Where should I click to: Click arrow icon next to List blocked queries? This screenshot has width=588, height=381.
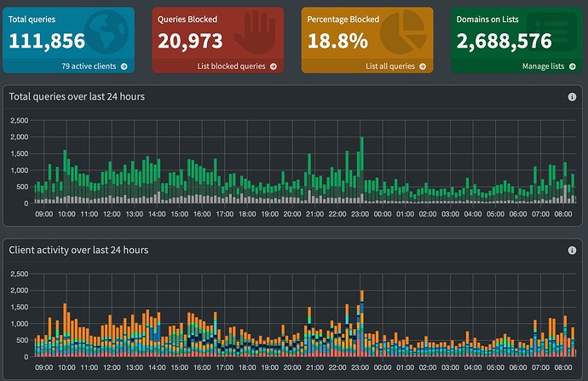[273, 66]
